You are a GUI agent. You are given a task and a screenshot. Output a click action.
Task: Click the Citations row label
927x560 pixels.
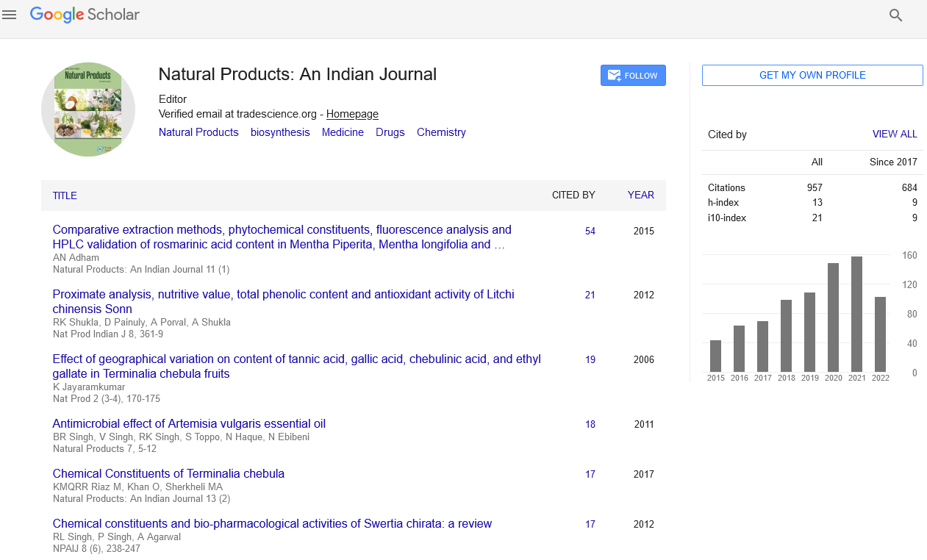click(726, 188)
